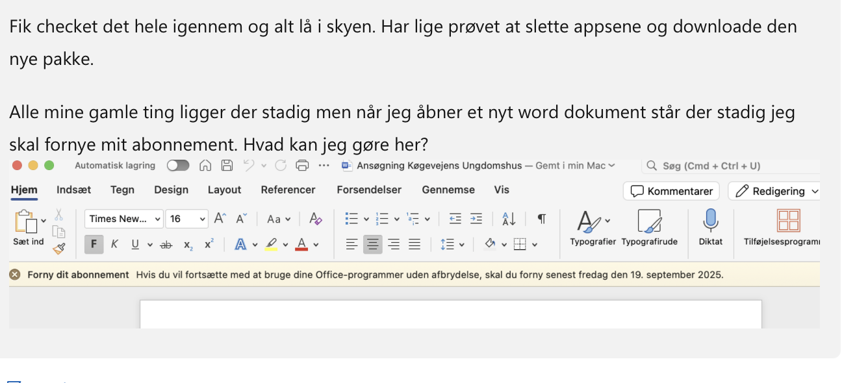Click the bullet list icon

click(351, 219)
